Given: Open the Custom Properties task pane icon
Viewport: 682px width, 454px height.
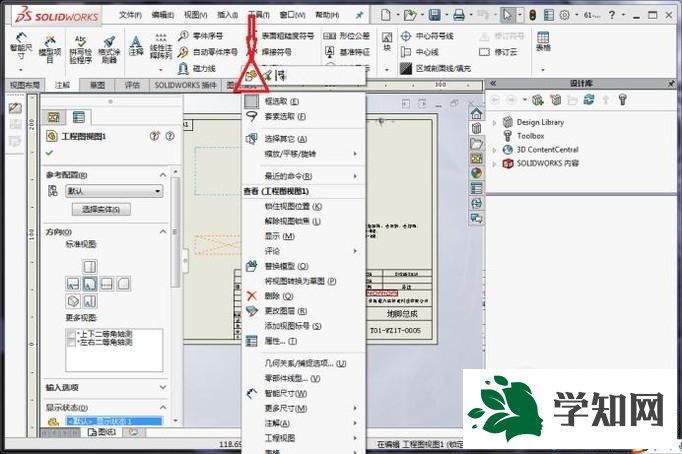Looking at the screenshot, I should [476, 188].
